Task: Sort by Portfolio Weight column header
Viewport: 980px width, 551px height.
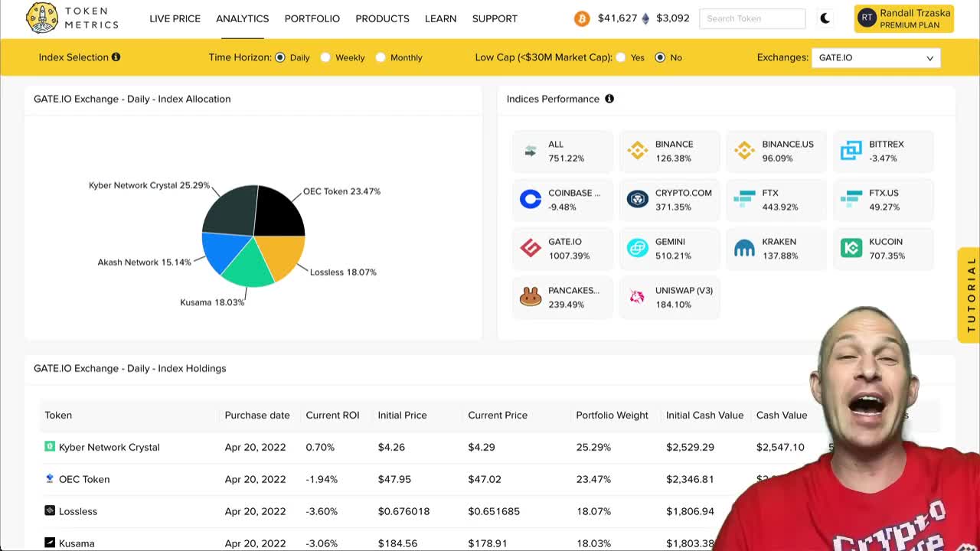Action: (612, 415)
